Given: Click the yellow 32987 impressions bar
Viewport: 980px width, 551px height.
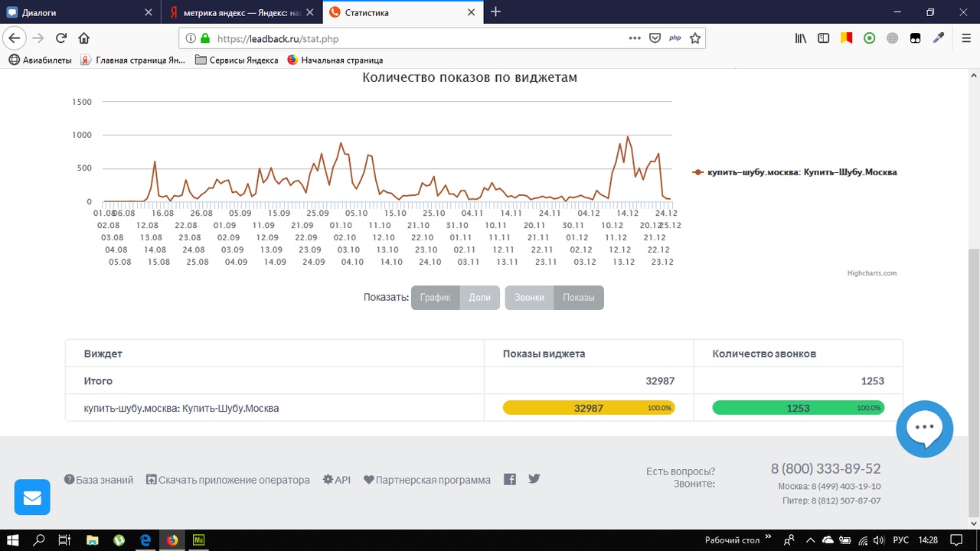Looking at the screenshot, I should pos(589,408).
